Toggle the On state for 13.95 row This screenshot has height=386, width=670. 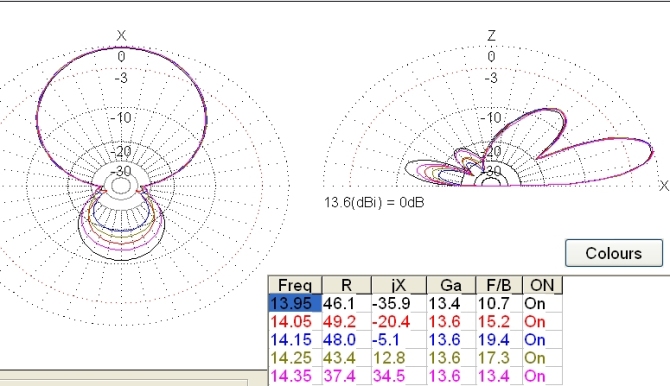tap(542, 303)
